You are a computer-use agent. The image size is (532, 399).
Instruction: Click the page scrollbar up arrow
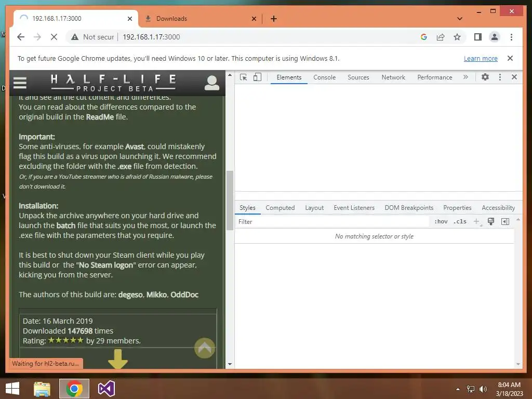[230, 75]
